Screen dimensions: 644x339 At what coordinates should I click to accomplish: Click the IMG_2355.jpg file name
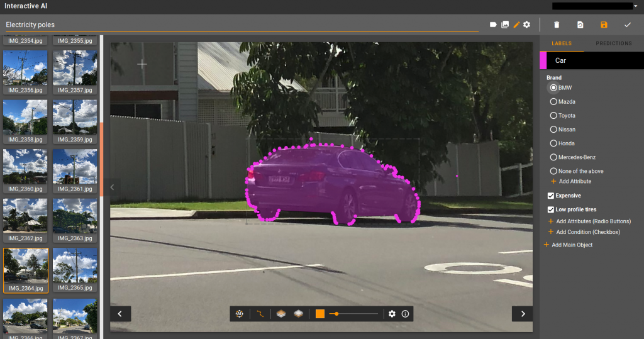(x=75, y=41)
